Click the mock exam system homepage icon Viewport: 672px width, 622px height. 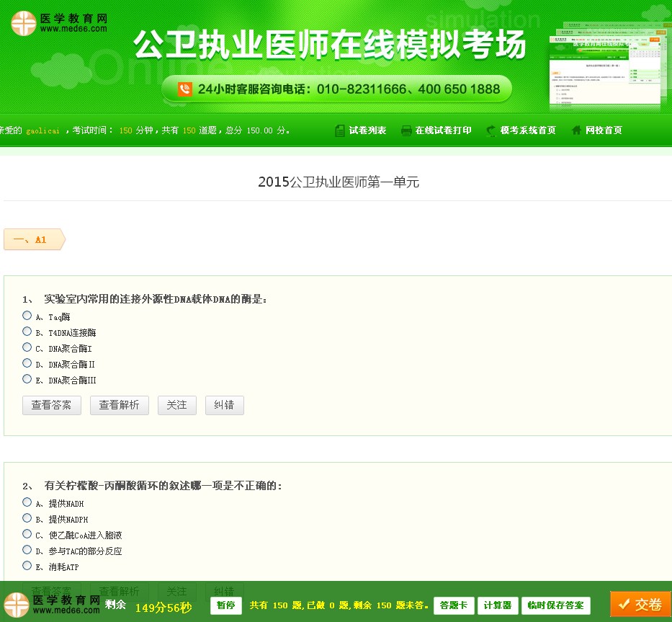click(490, 130)
